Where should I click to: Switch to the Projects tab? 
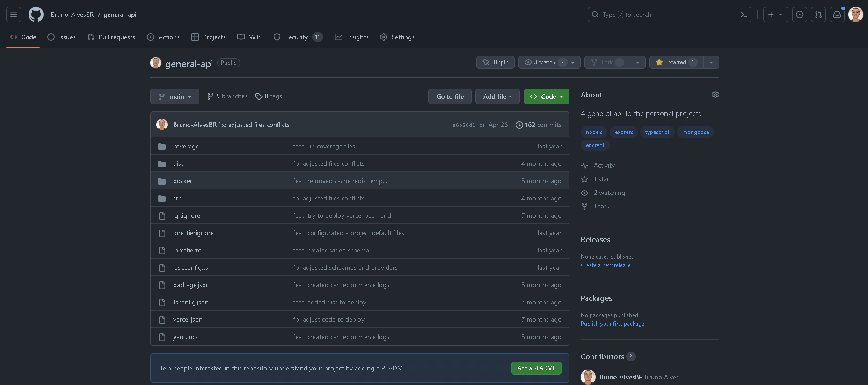tap(208, 37)
